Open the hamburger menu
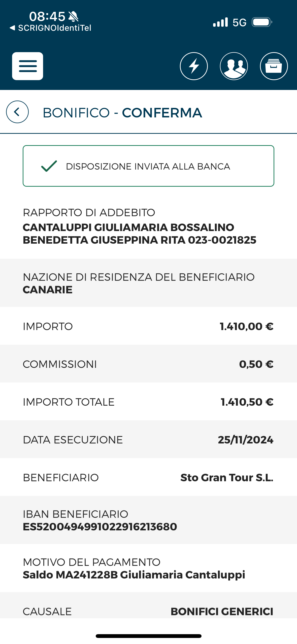This screenshot has width=297, height=644. click(27, 66)
